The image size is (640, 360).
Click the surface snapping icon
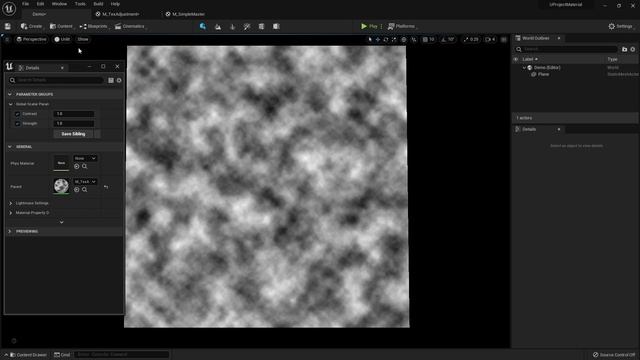coord(414,40)
